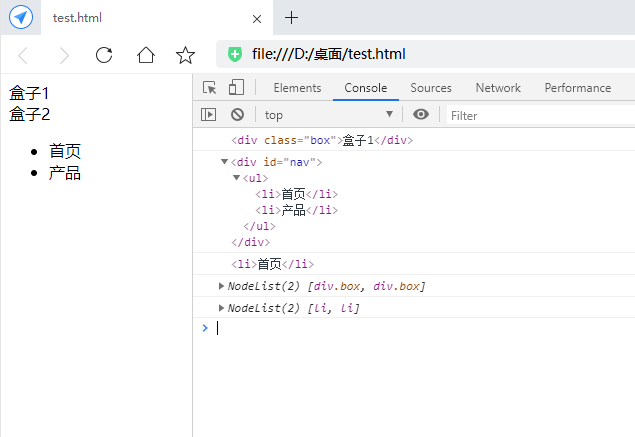Reload the page with the refresh icon
Viewport: 635px width, 437px height.
[x=104, y=55]
